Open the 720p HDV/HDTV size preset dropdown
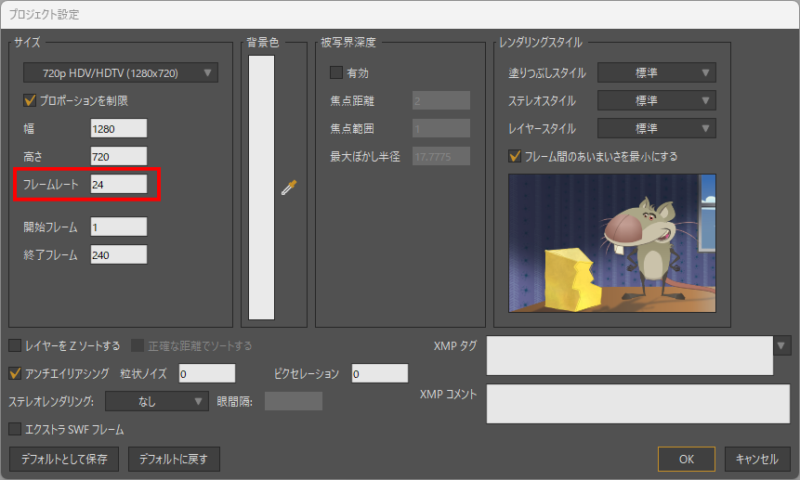800x480 pixels. coord(120,73)
